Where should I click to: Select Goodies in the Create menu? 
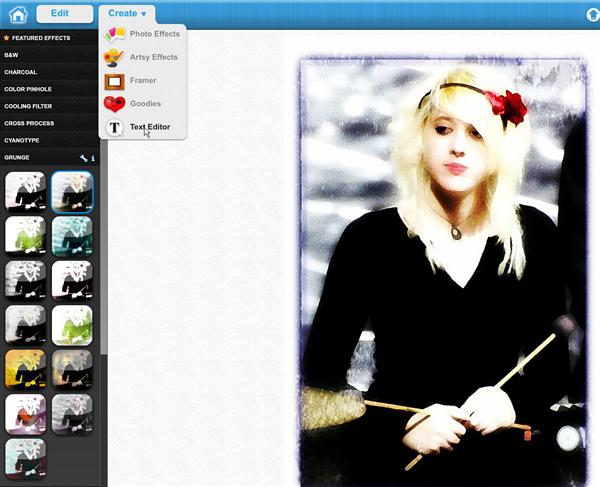pos(143,104)
